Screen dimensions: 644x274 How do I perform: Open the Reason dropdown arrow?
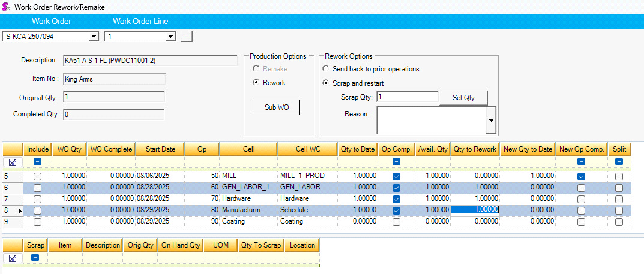(x=492, y=121)
